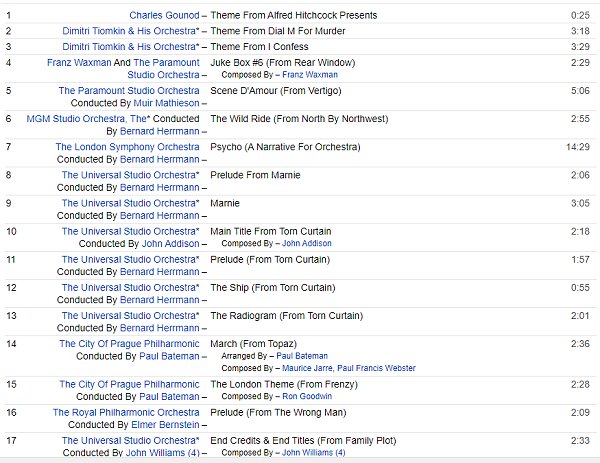Select title Scene D'Amour (From Vertigo)
600x463 pixels.
(x=276, y=91)
